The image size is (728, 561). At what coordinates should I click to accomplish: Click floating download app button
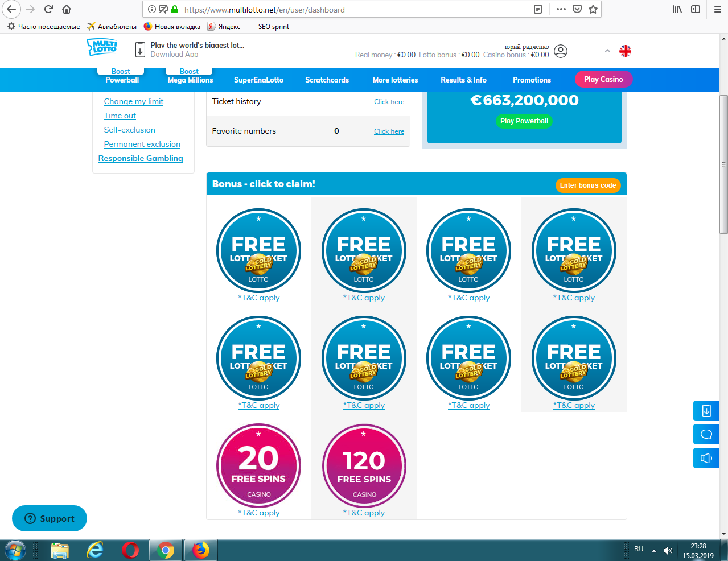[706, 411]
